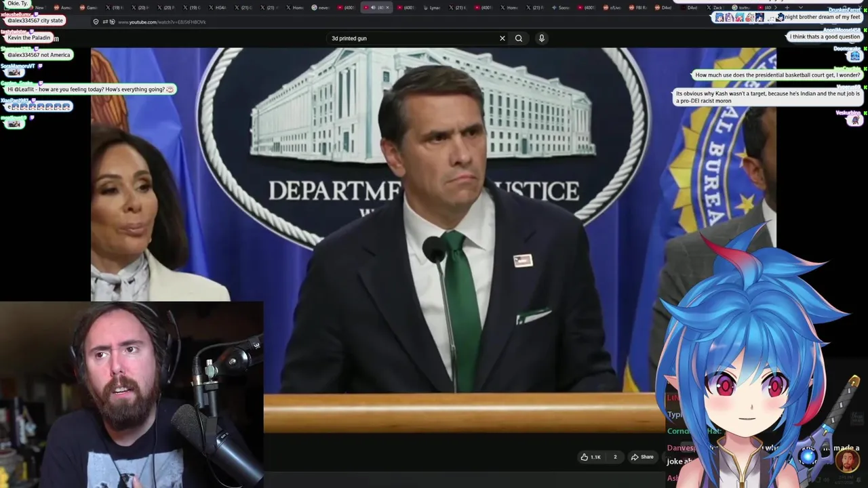Like the video with 1.1K likes
Viewport: 868px width, 488px height.
tap(590, 457)
